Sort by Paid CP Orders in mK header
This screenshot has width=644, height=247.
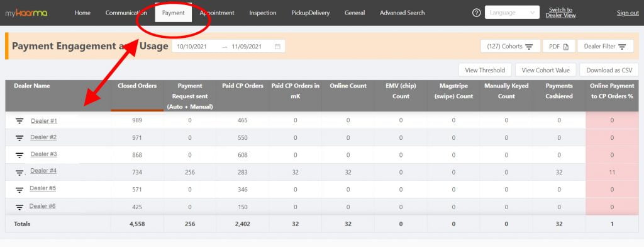(296, 96)
